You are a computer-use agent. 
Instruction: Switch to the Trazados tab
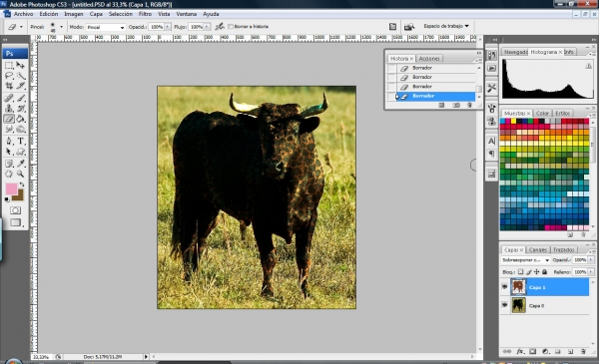564,249
